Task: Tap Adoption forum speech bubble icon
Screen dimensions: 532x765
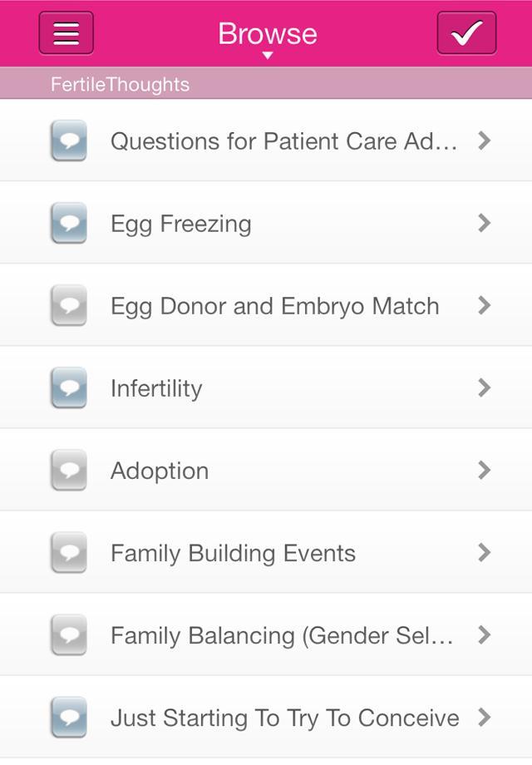Action: pyautogui.click(x=68, y=471)
